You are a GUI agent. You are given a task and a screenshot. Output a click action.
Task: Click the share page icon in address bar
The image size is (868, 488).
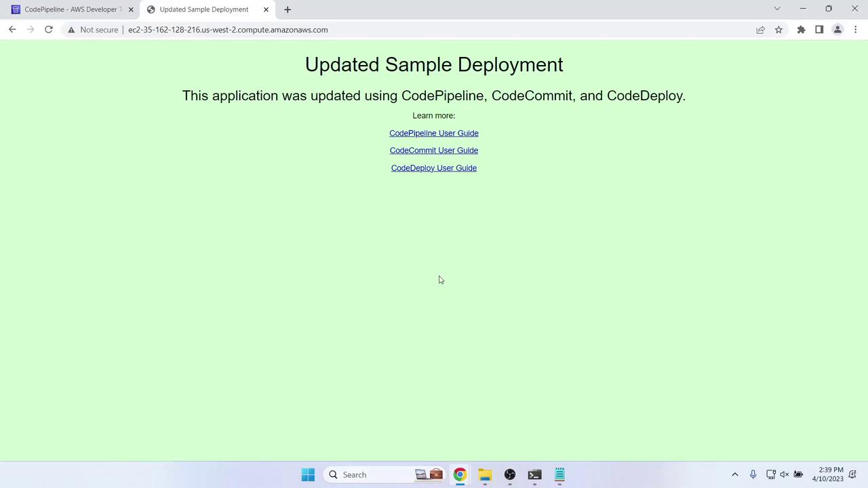760,30
